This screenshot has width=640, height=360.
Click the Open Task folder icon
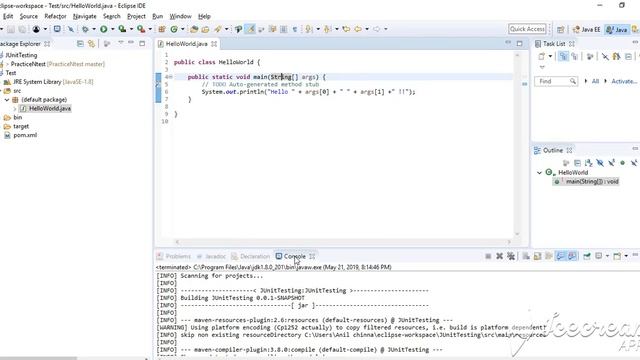coord(205,29)
